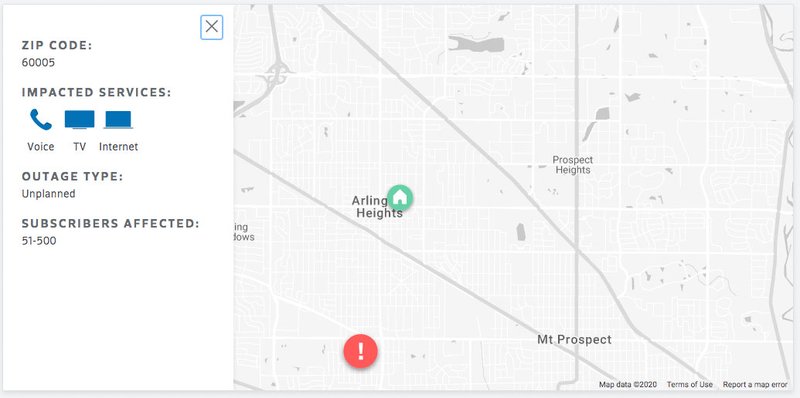Click the Unplanned outage type value
Image resolution: width=800 pixels, height=398 pixels.
click(48, 194)
